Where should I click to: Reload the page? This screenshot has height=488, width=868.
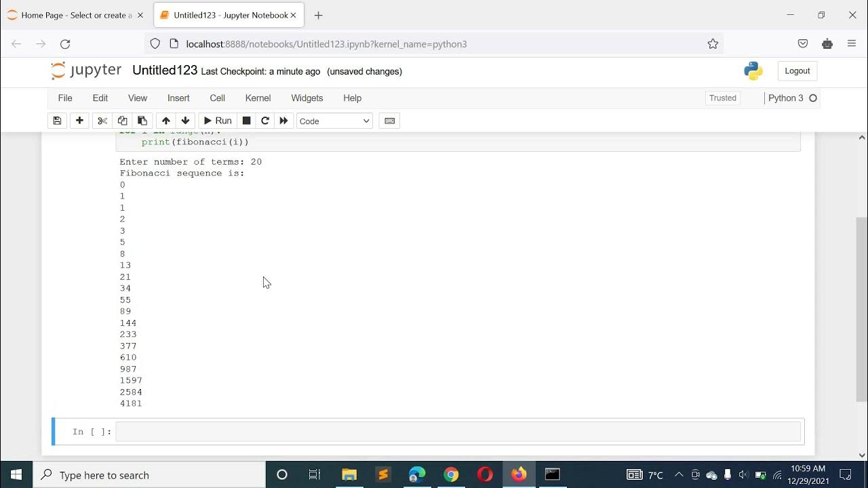[x=65, y=44]
